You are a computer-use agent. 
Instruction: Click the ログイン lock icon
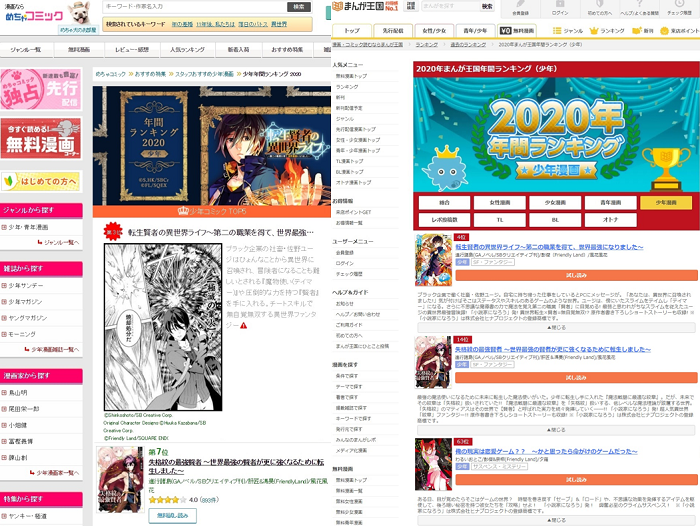pyautogui.click(x=560, y=4)
